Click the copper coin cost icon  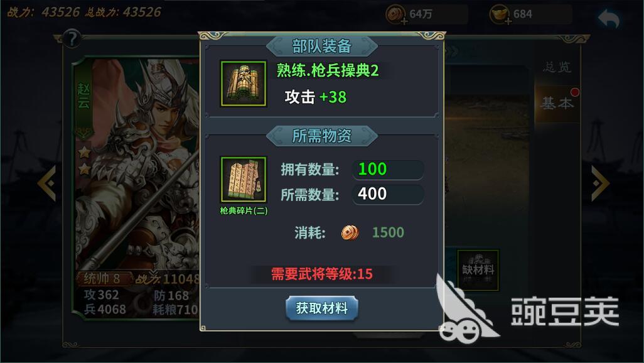tap(350, 232)
